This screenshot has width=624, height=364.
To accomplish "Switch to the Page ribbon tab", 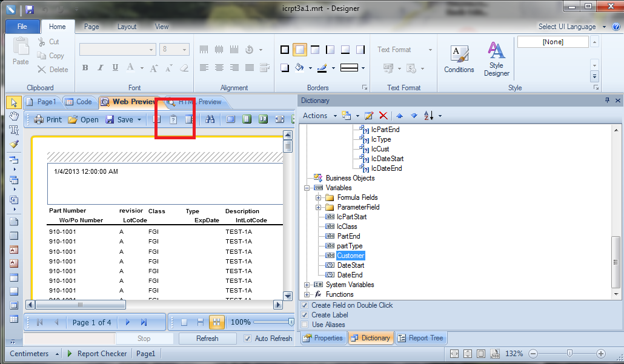I will (x=91, y=27).
